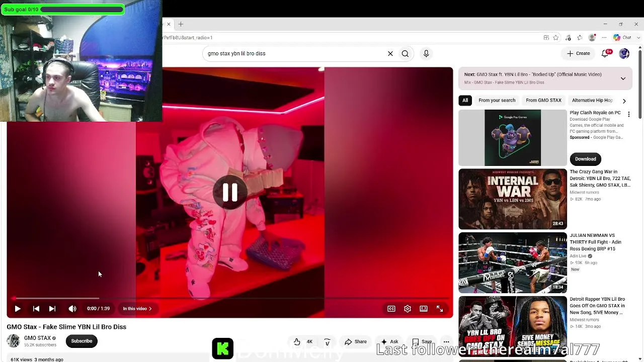Clear the YouTube search box text
This screenshot has width=644, height=362.
point(390,53)
